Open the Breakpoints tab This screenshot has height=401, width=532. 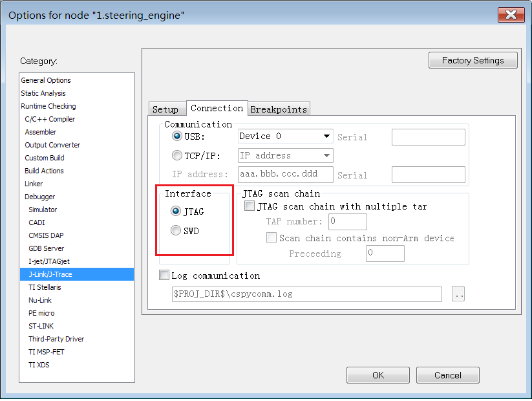279,109
